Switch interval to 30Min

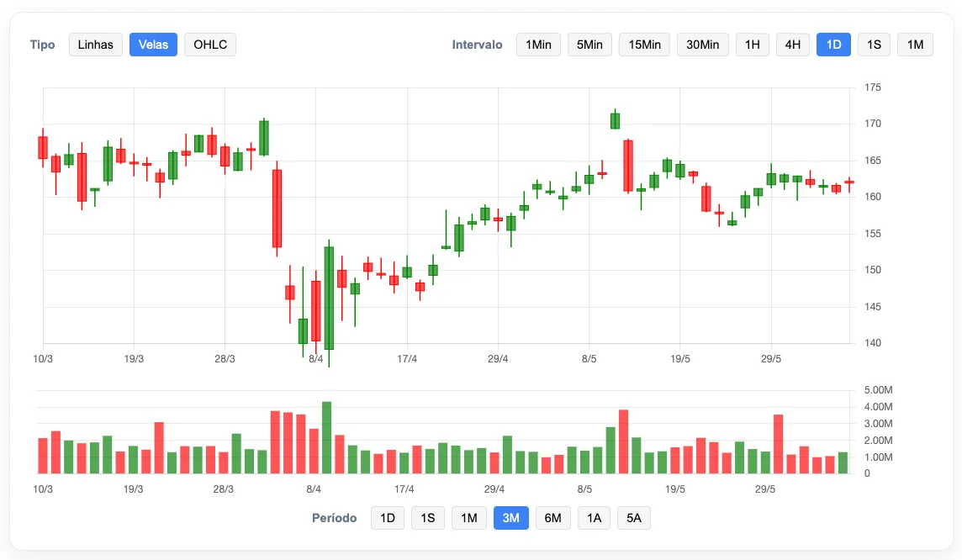pos(702,45)
